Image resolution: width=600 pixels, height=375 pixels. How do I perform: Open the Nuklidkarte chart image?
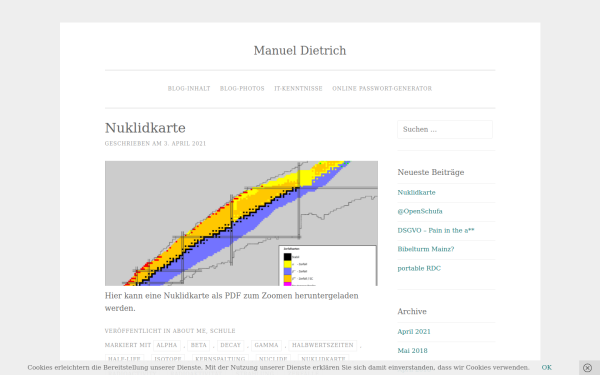pos(241,223)
